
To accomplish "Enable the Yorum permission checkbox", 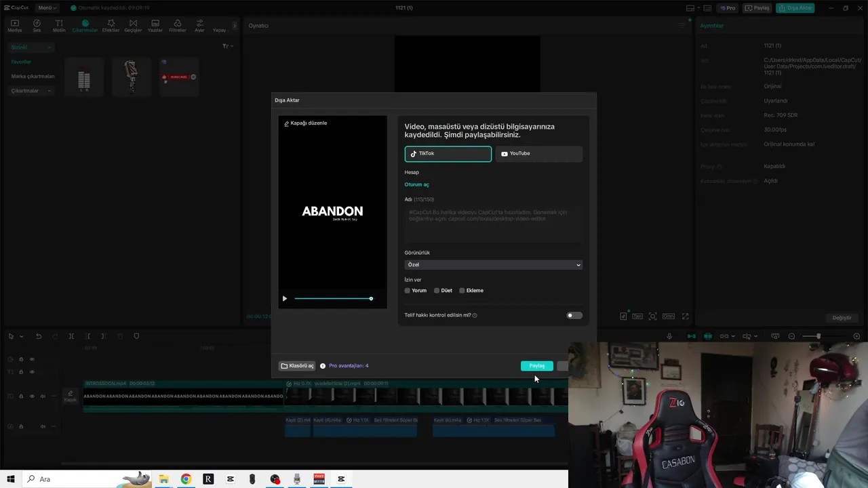I will 408,291.
